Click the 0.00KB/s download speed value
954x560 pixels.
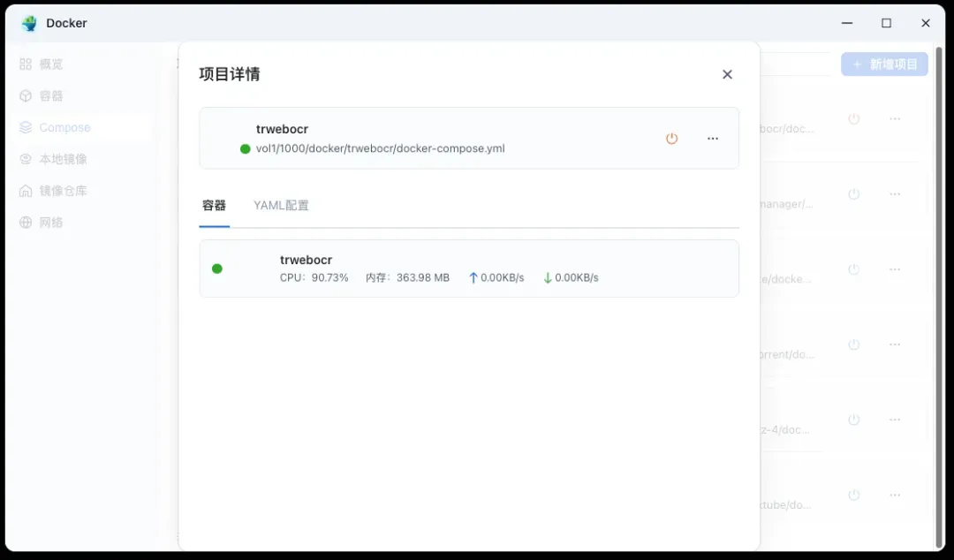[577, 277]
